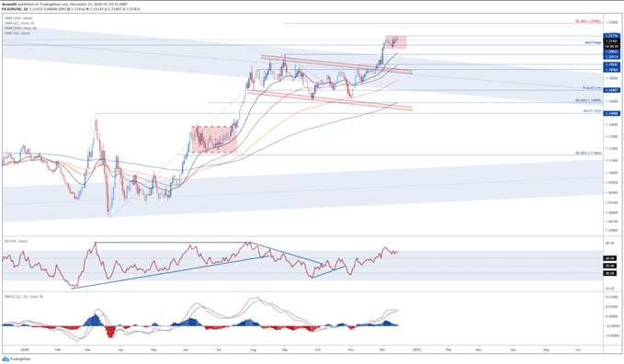Click the EMA (50, close) legend entry

click(x=17, y=33)
